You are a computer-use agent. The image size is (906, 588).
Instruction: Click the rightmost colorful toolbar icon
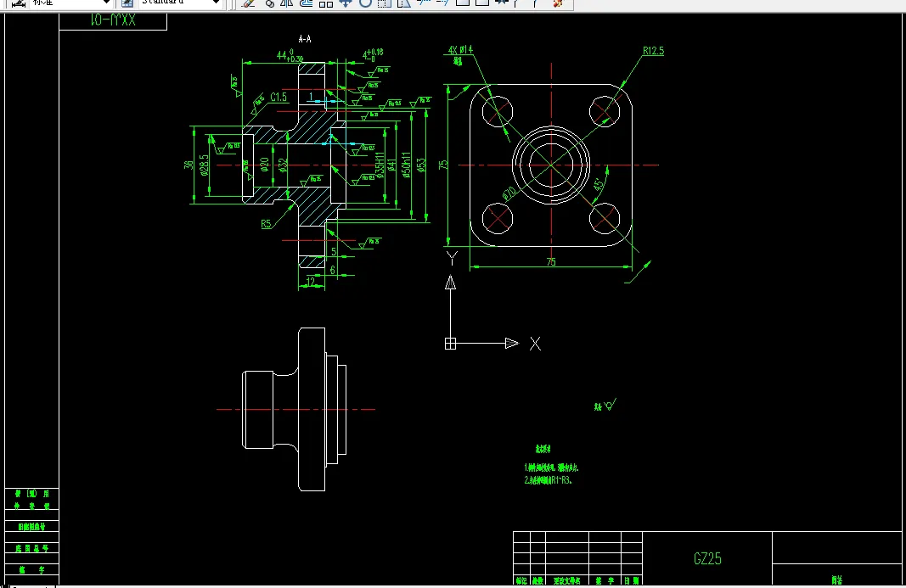coord(557,5)
